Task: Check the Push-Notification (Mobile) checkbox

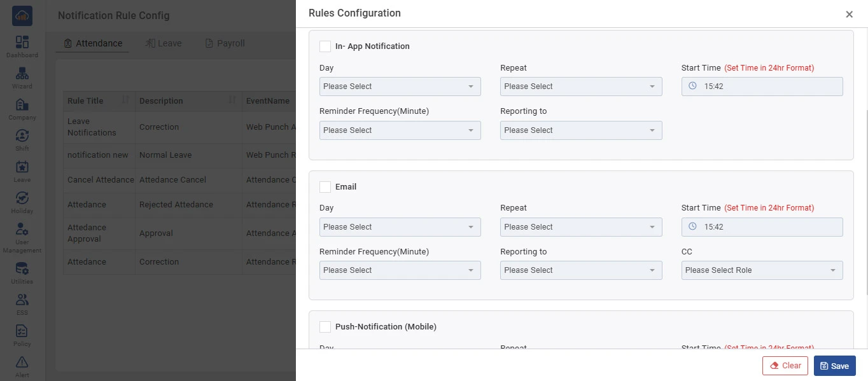Action: click(325, 327)
